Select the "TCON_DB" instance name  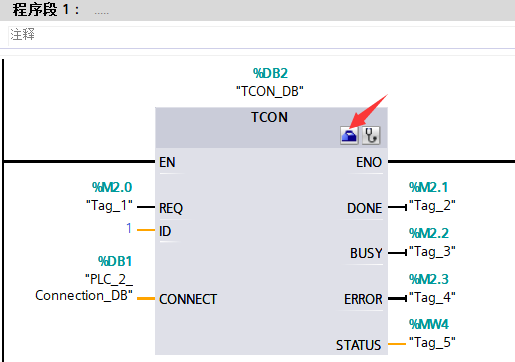pyautogui.click(x=270, y=91)
